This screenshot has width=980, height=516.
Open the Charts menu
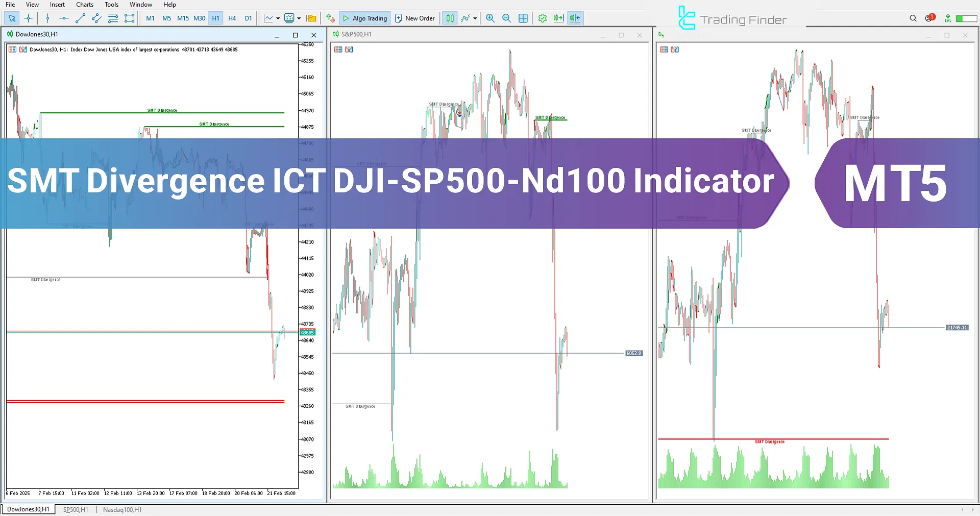[85, 5]
